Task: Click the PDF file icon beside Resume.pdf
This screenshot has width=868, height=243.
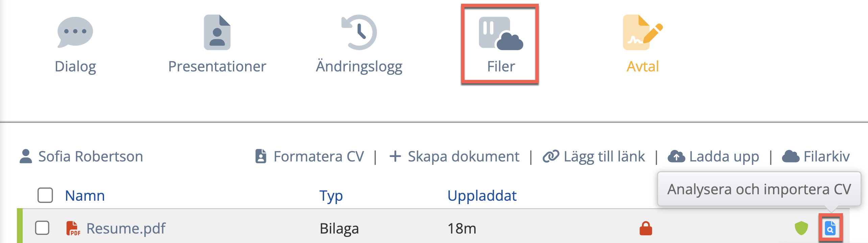Action: tap(73, 228)
